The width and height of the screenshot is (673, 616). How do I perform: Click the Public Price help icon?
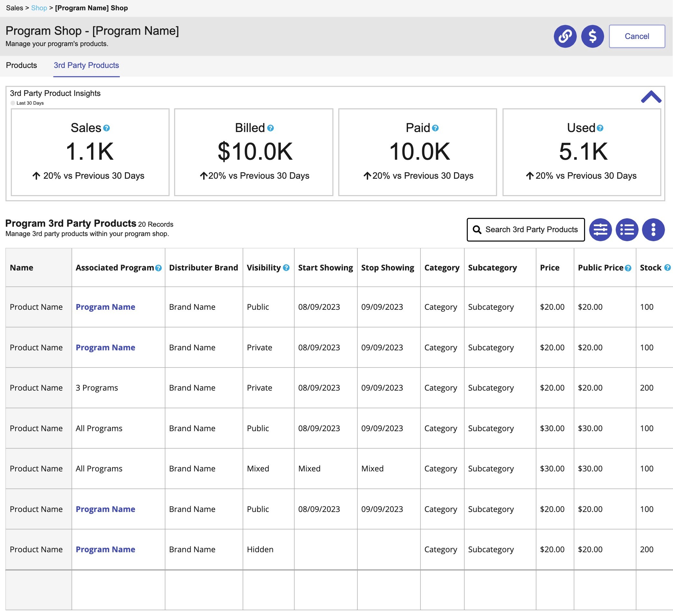click(628, 268)
